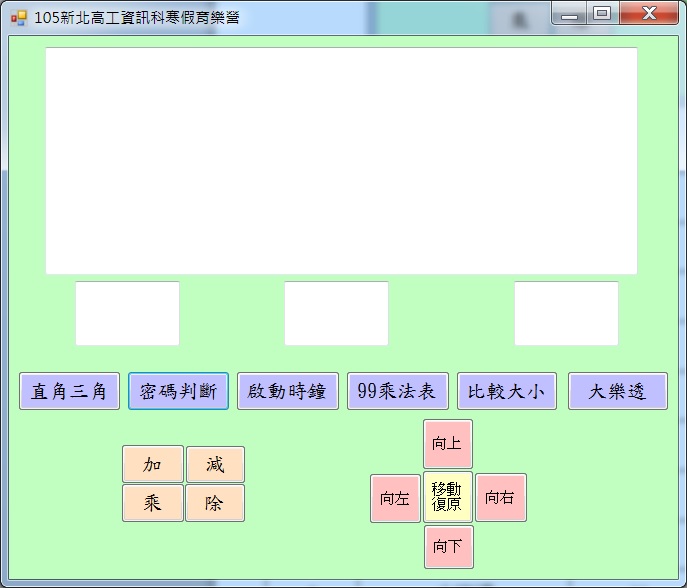
Task: Focus the left small text box
Action: pos(127,313)
